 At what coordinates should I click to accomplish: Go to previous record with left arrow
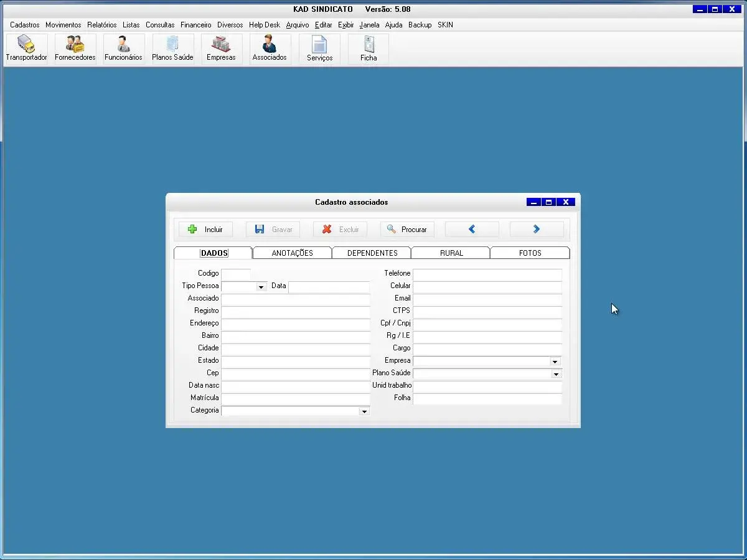472,230
